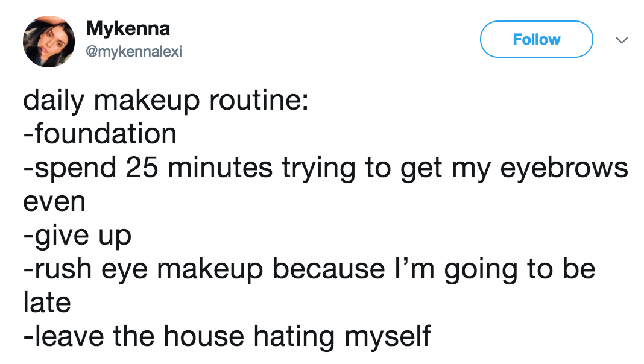The image size is (644, 364).
Task: Select the word 'foundation' in the tweet
Action: (x=106, y=134)
